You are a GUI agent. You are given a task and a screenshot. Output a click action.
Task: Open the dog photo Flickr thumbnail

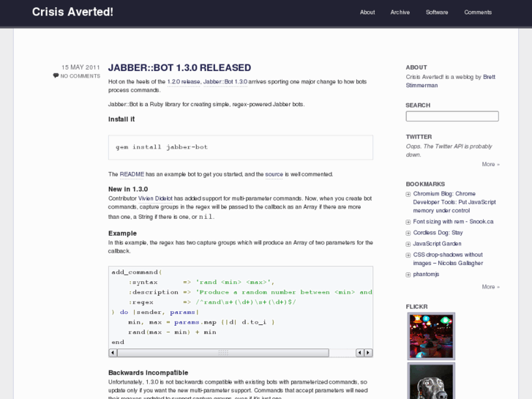(x=431, y=381)
